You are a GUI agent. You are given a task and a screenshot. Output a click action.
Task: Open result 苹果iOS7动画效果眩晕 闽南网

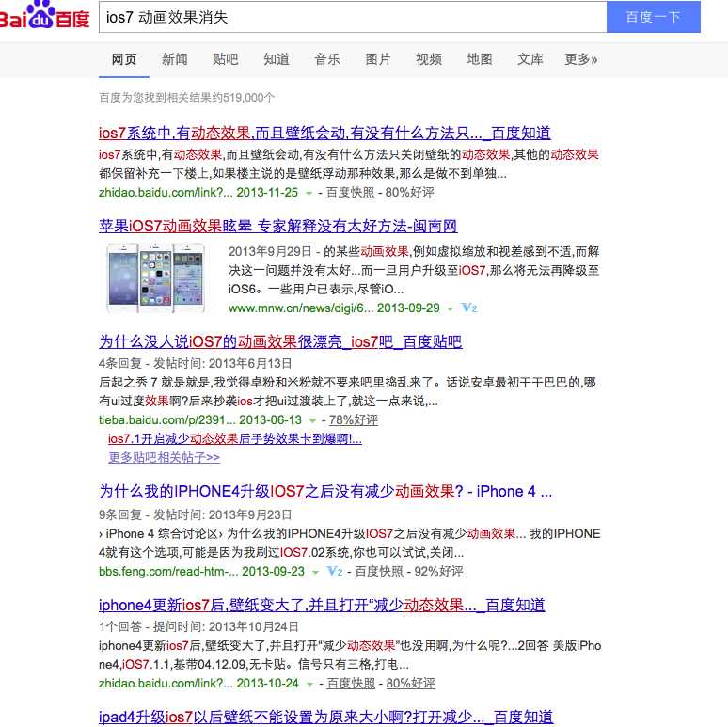(278, 226)
